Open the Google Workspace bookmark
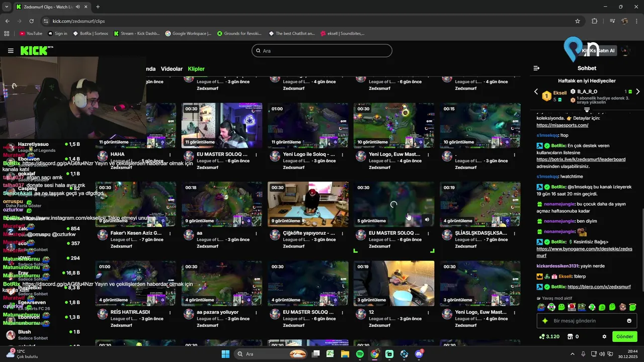 click(x=188, y=34)
